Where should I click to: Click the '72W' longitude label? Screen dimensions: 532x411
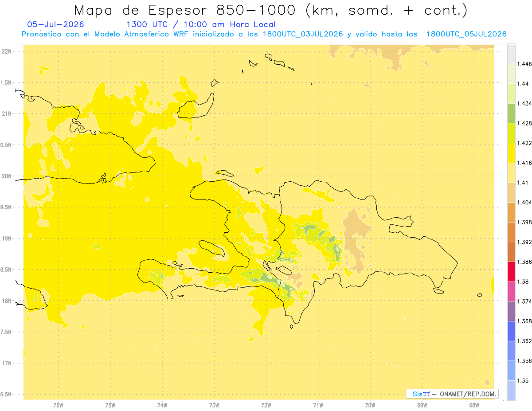[x=266, y=405]
